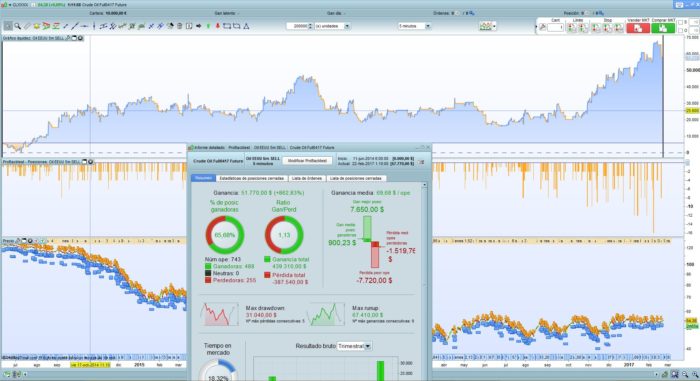Expand the Trimestral result period dropdown
This screenshot has height=381, width=700.
click(354, 346)
